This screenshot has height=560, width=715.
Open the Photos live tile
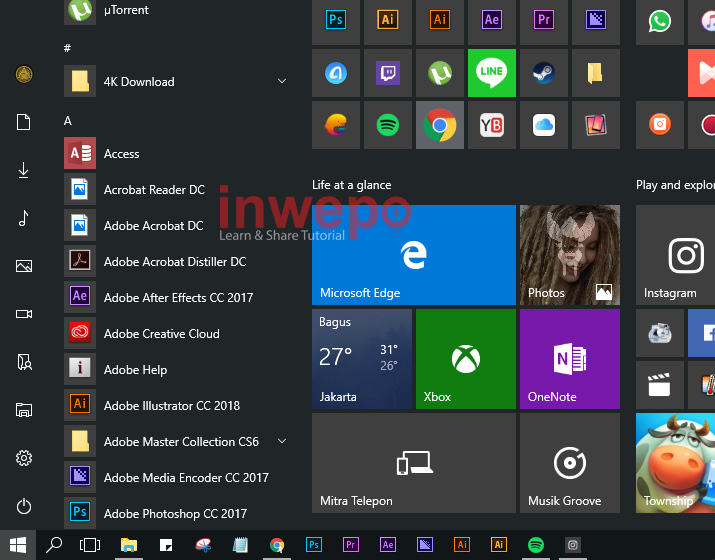pos(570,256)
